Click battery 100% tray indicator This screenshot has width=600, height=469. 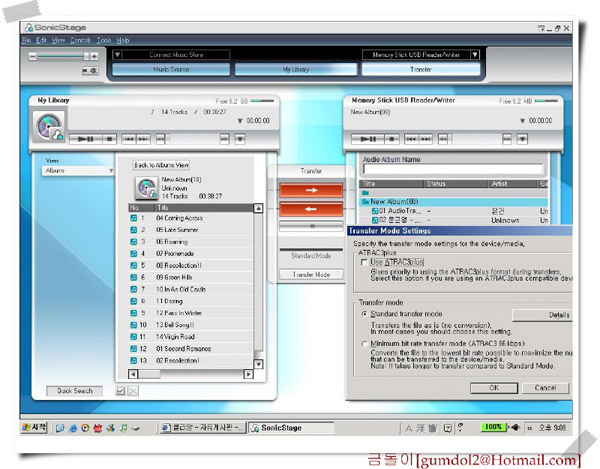[494, 427]
